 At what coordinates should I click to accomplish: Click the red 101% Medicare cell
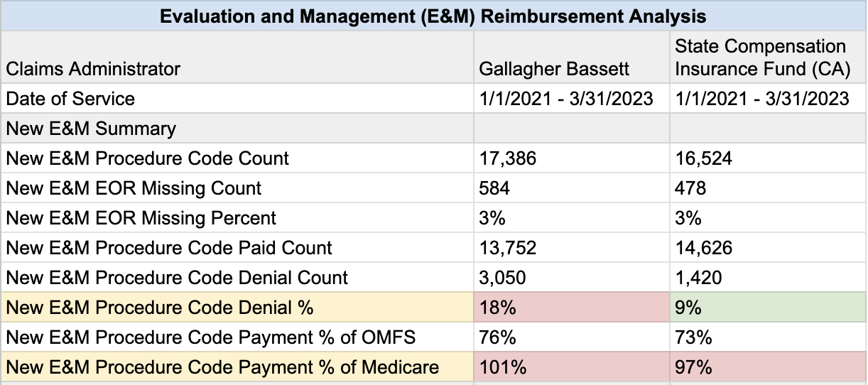point(573,367)
